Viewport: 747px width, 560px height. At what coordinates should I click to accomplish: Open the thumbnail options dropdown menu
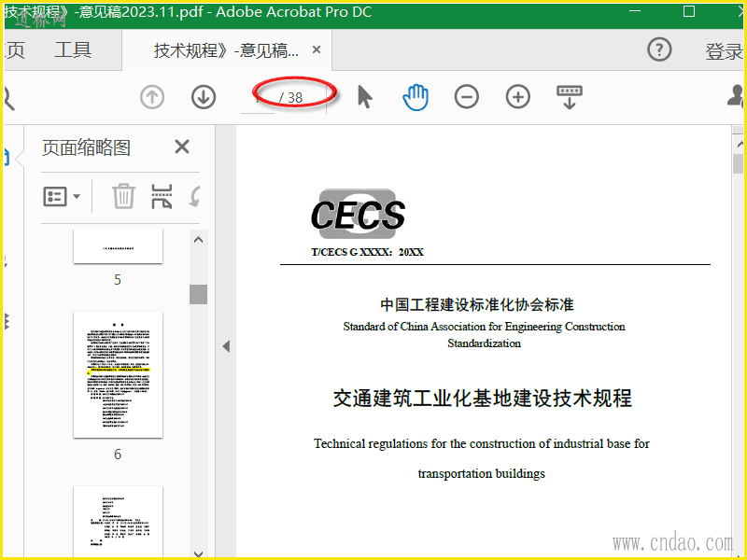[62, 196]
